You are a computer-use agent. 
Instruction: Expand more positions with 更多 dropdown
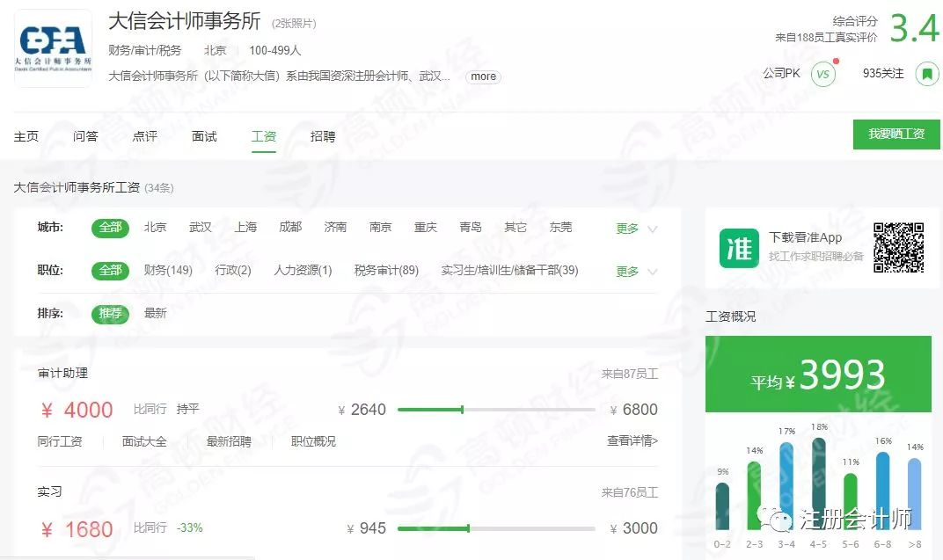pyautogui.click(x=636, y=273)
